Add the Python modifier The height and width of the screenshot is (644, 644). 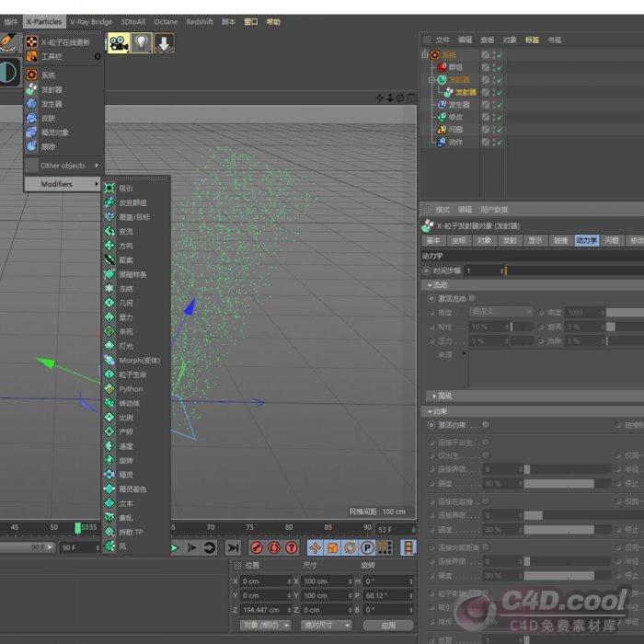pyautogui.click(x=131, y=389)
